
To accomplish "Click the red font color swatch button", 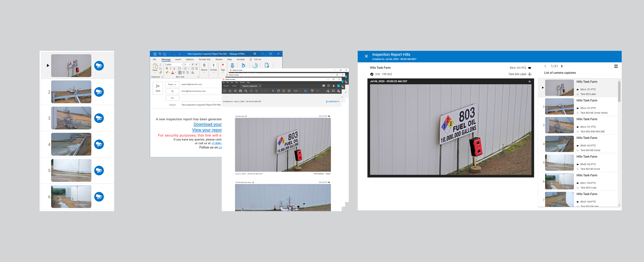I will [x=173, y=73].
